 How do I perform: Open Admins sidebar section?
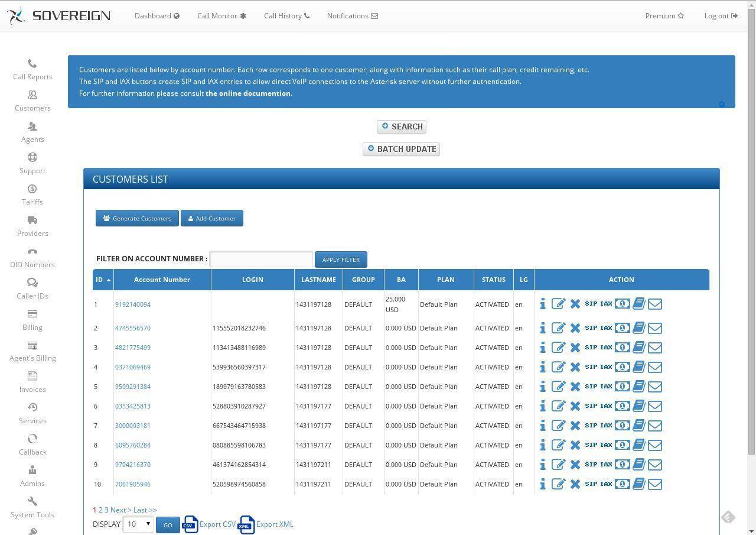click(32, 476)
